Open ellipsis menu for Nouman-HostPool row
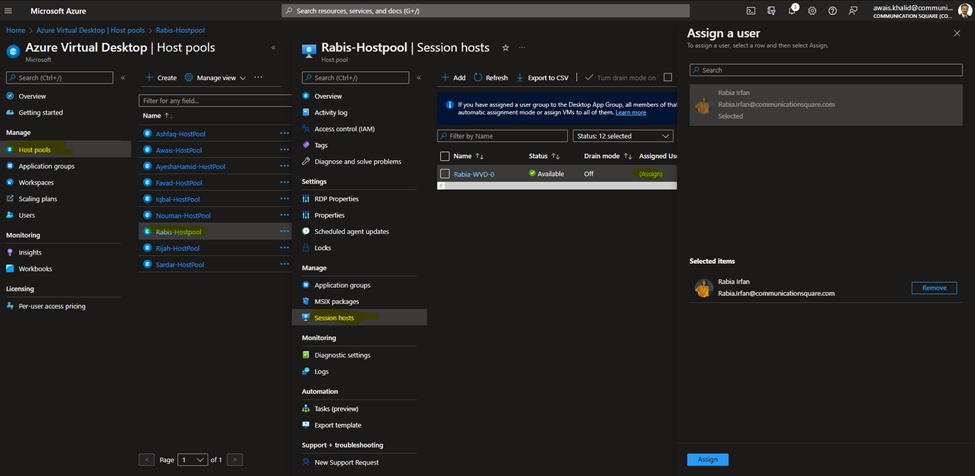The width and height of the screenshot is (975, 476). [285, 215]
